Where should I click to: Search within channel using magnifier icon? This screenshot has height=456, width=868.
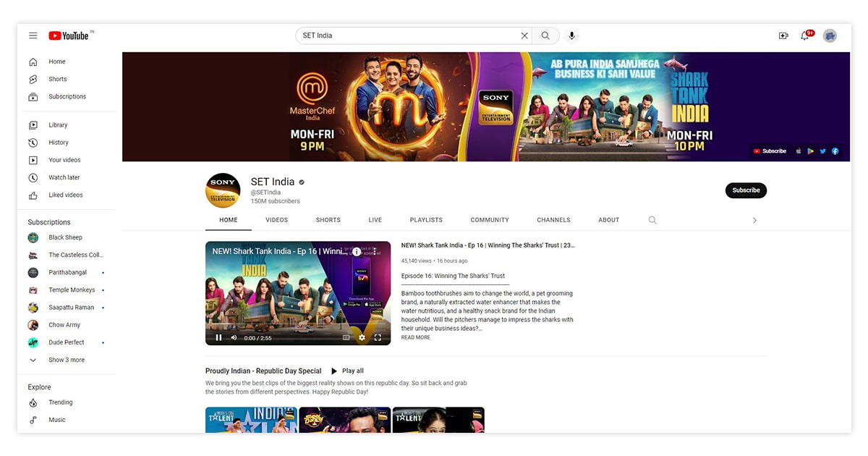pyautogui.click(x=652, y=220)
